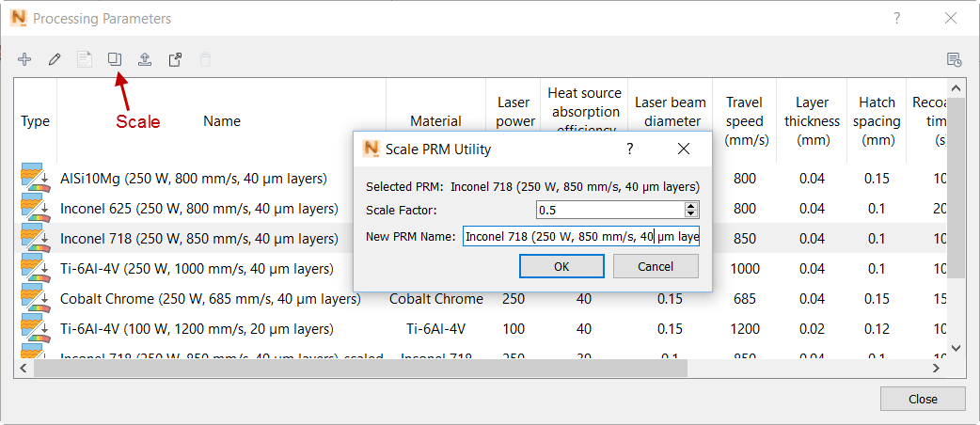Click the New PRM Name text field

pyautogui.click(x=580, y=237)
